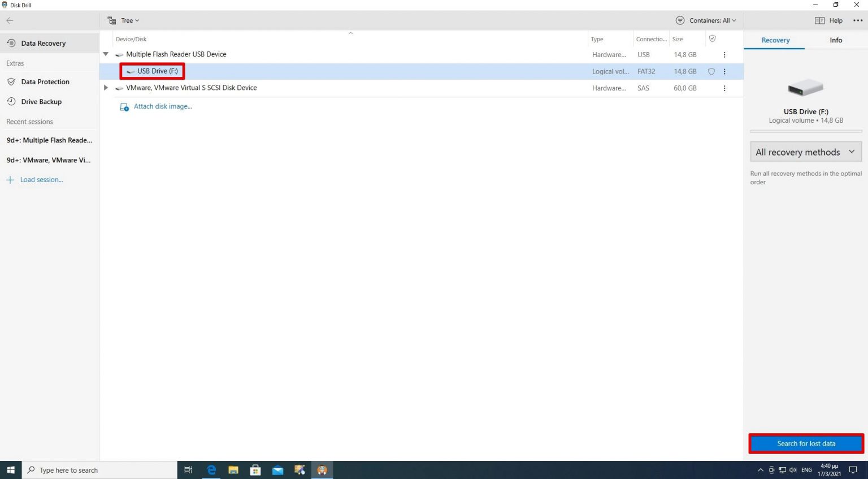Click the Search for lost data button
Image resolution: width=868 pixels, height=479 pixels.
(x=805, y=443)
